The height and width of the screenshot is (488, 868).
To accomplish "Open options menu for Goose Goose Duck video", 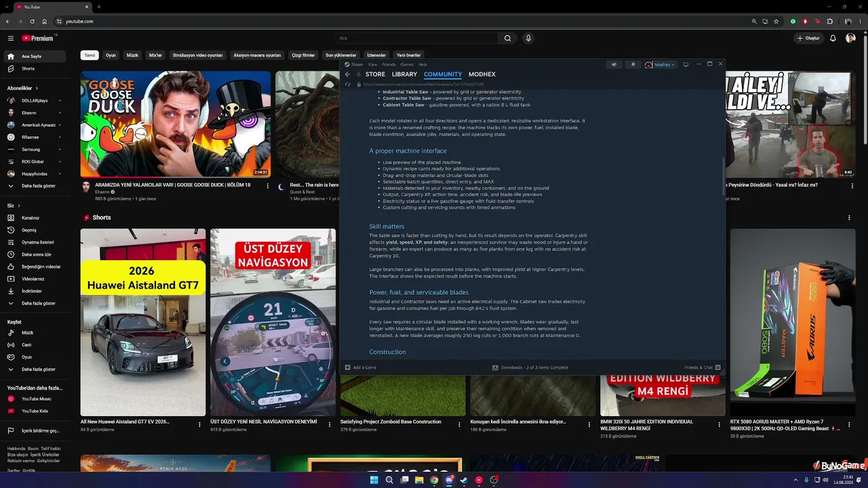I will click(x=267, y=186).
